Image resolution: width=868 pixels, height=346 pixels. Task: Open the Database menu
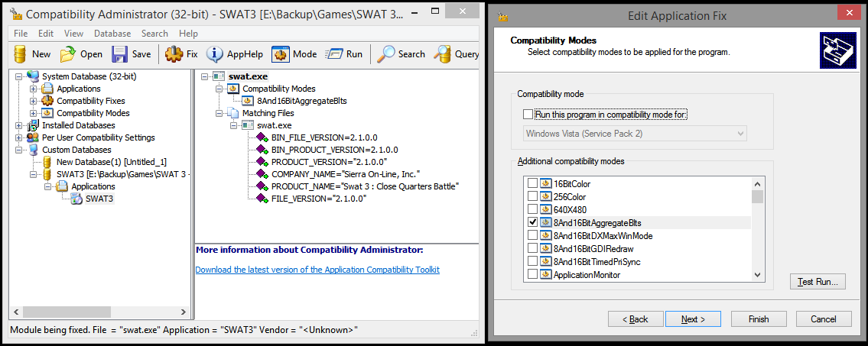(x=112, y=34)
